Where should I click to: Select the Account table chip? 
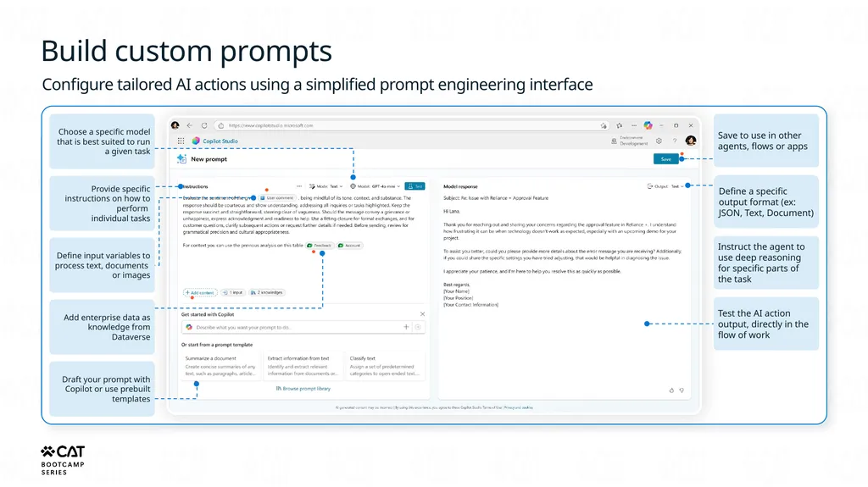point(349,245)
